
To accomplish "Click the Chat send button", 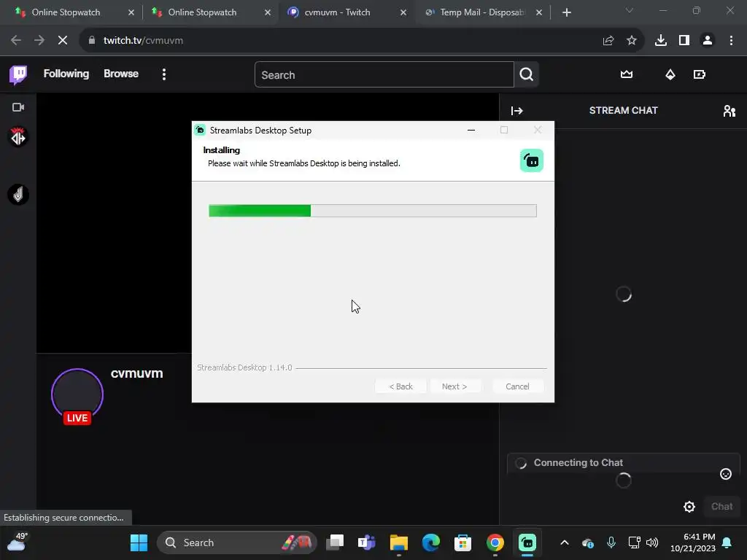I will coord(721,507).
